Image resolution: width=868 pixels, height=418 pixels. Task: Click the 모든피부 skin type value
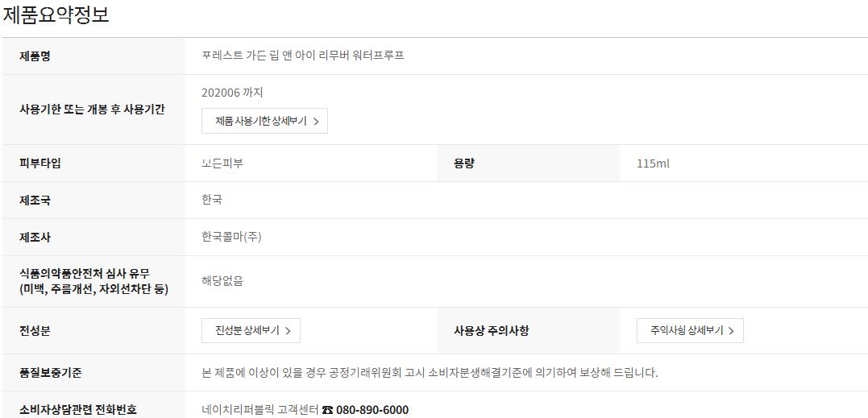pos(222,163)
